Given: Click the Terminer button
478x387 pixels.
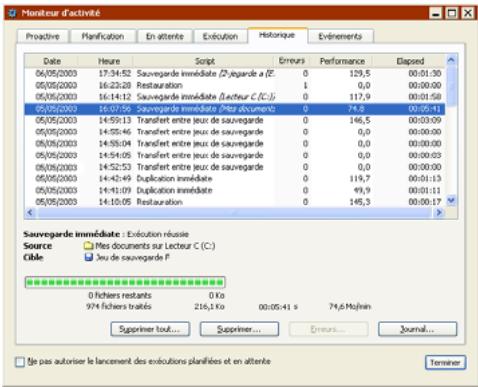Looking at the screenshot, I should pyautogui.click(x=445, y=362).
